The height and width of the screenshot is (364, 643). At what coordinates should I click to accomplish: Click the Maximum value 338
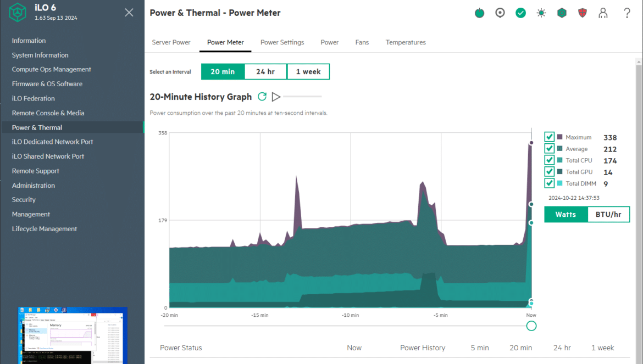pyautogui.click(x=610, y=138)
